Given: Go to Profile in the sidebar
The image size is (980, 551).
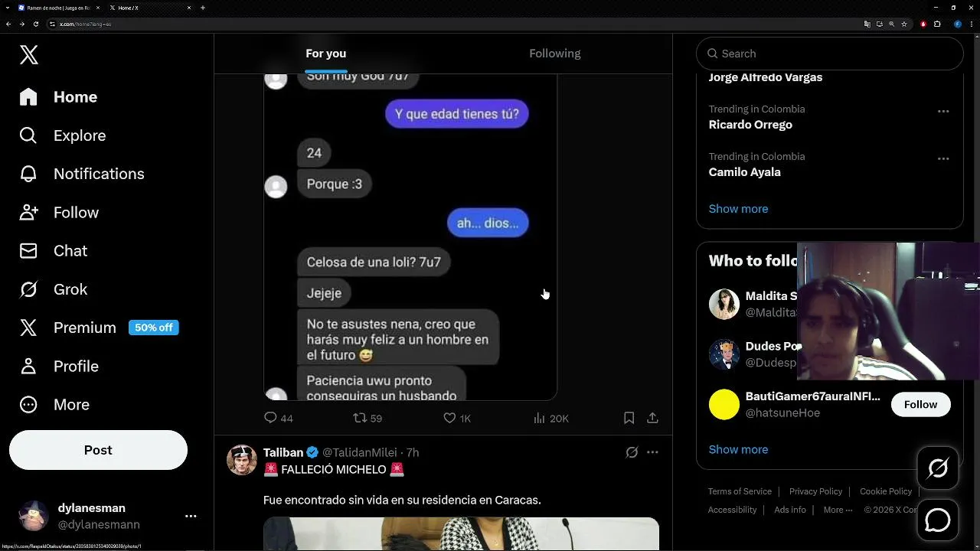Looking at the screenshot, I should click(59, 366).
